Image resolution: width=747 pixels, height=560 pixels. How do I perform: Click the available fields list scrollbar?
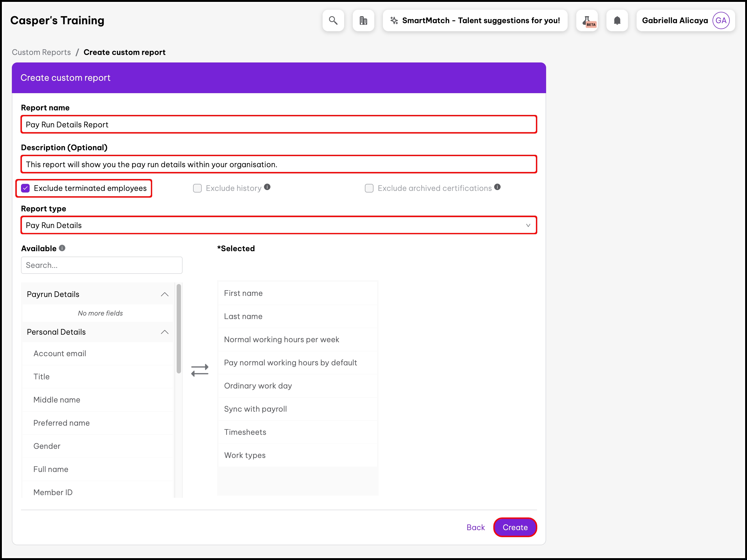pyautogui.click(x=179, y=329)
